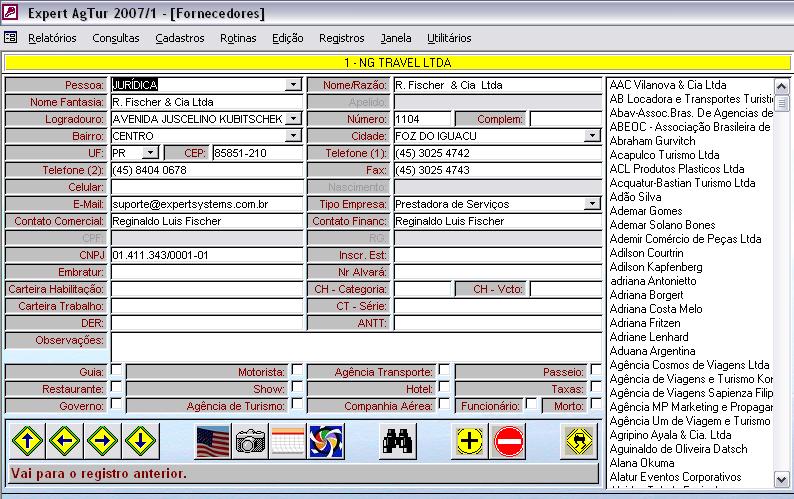Enable the Guia checkbox
The width and height of the screenshot is (794, 499).
tap(116, 371)
